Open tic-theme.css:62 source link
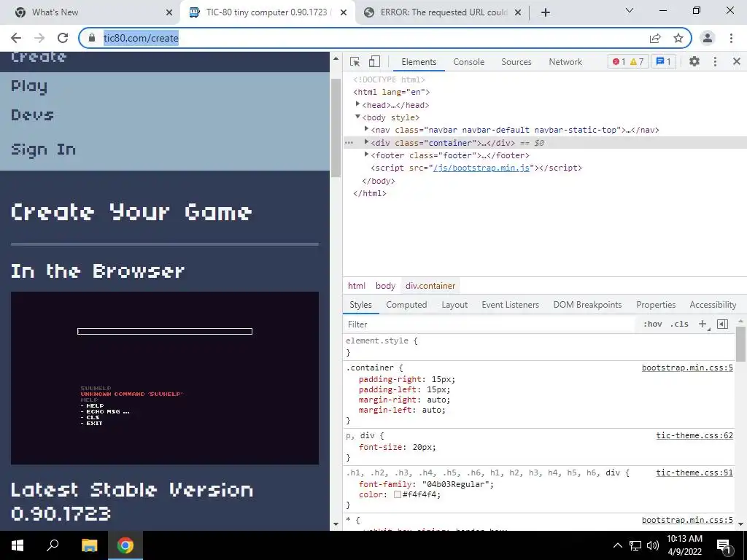The image size is (747, 560). tap(694, 435)
